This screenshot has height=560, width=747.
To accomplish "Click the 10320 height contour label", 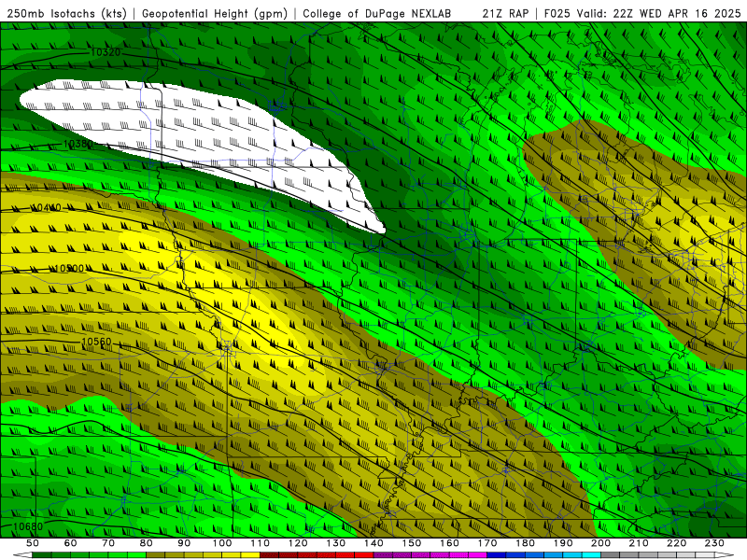I will [106, 52].
